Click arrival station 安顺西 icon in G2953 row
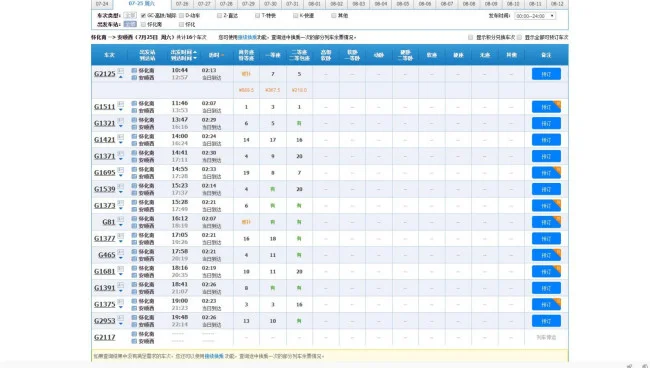 click(134, 324)
